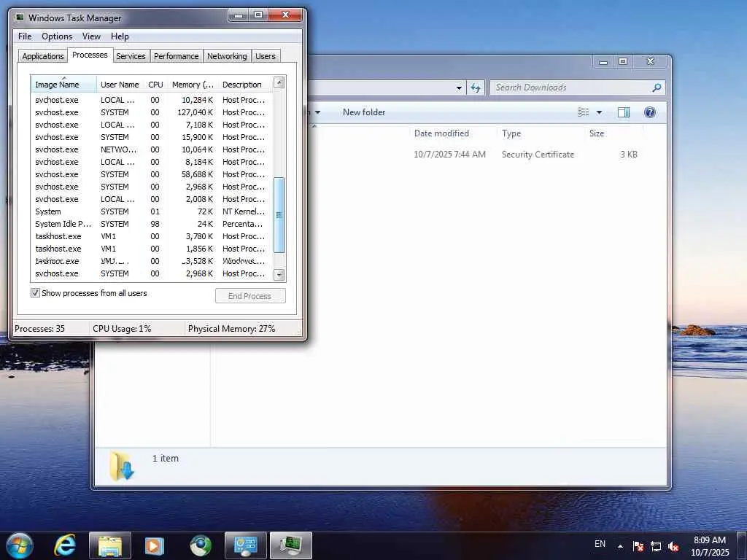
Task: Click New folder in the Explorer toolbar
Action: (364, 112)
